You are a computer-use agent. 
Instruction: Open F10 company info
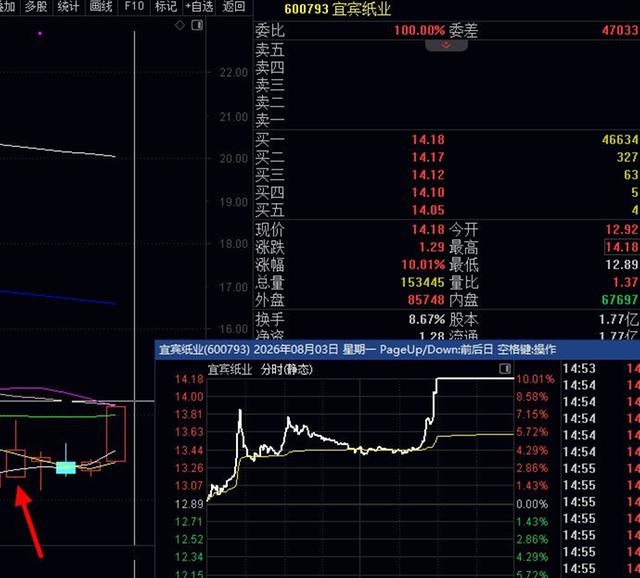click(x=134, y=7)
